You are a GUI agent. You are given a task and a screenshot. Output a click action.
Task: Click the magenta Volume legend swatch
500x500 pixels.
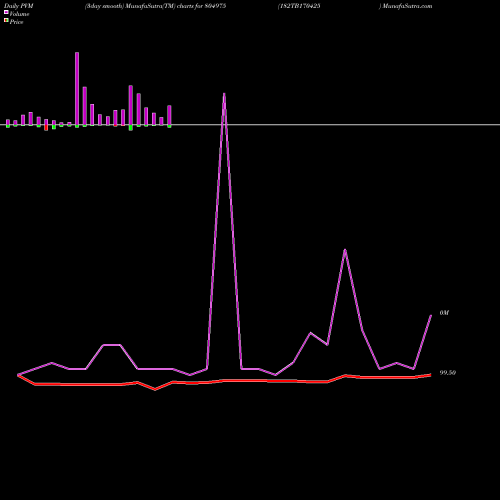coord(6,12)
